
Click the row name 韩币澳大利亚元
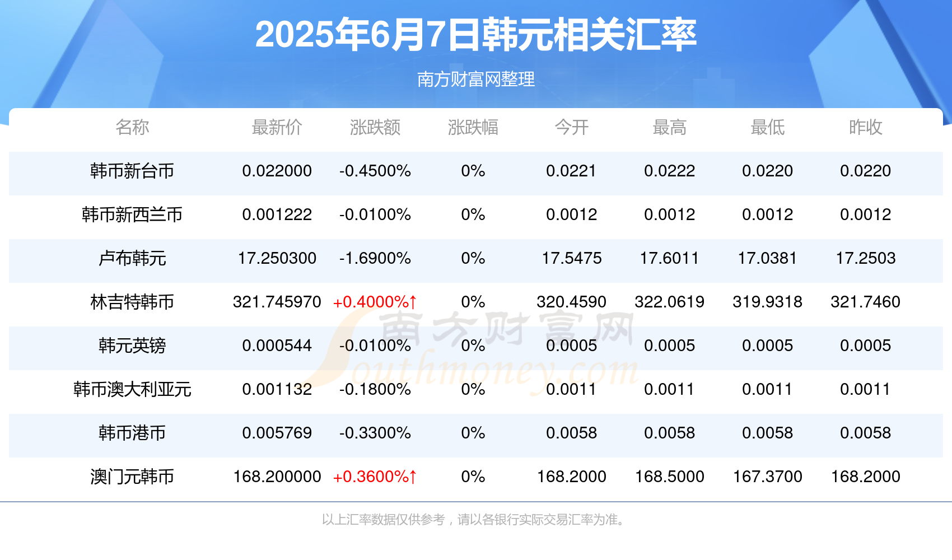point(132,389)
